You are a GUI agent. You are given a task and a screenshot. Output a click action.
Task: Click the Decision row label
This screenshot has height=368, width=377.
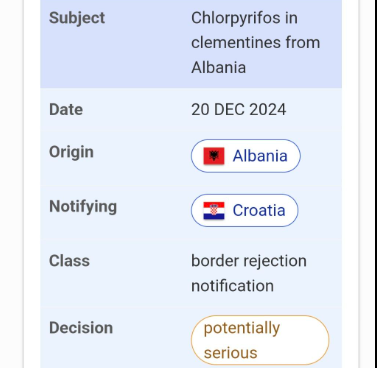pos(81,328)
